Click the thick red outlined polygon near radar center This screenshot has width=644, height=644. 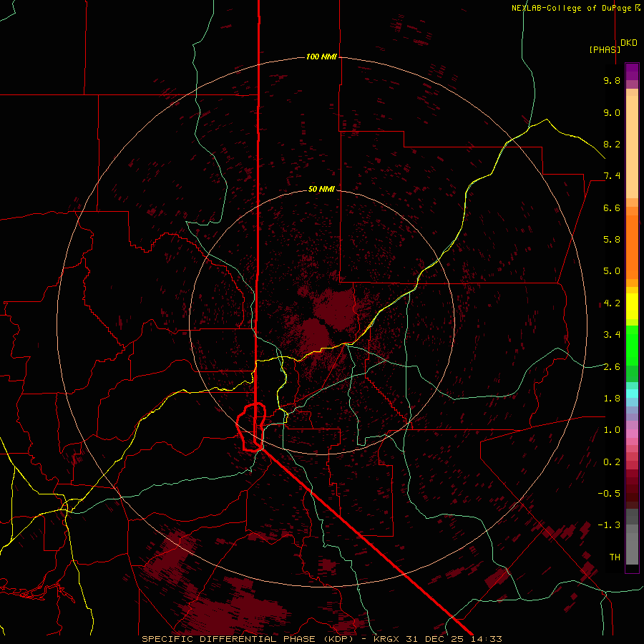(x=251, y=427)
